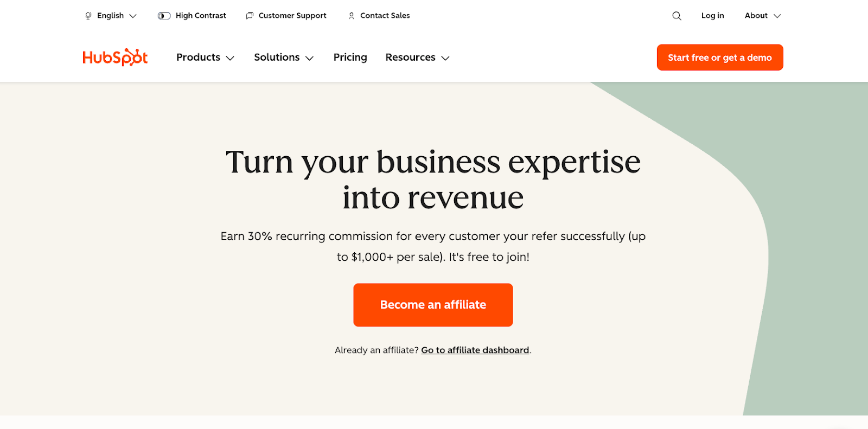Open Customer Support
The width and height of the screenshot is (868, 429).
(292, 16)
